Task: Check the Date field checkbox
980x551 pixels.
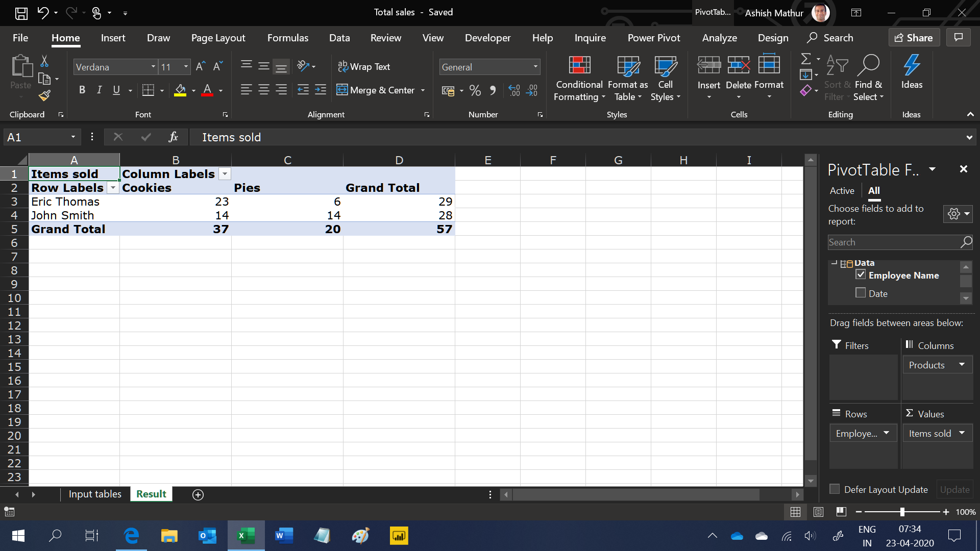Action: pyautogui.click(x=861, y=293)
